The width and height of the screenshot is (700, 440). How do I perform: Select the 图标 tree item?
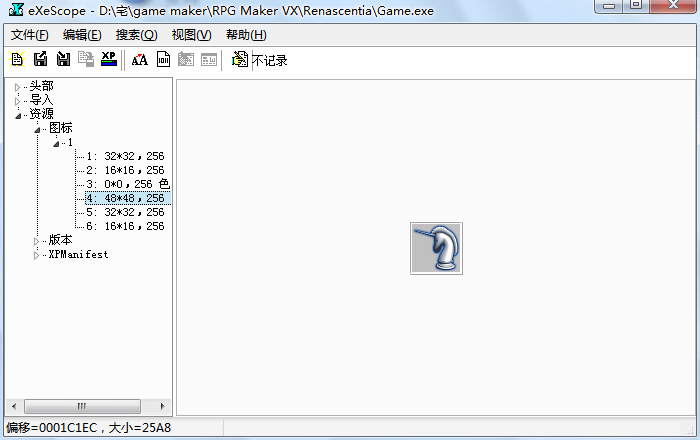click(61, 128)
